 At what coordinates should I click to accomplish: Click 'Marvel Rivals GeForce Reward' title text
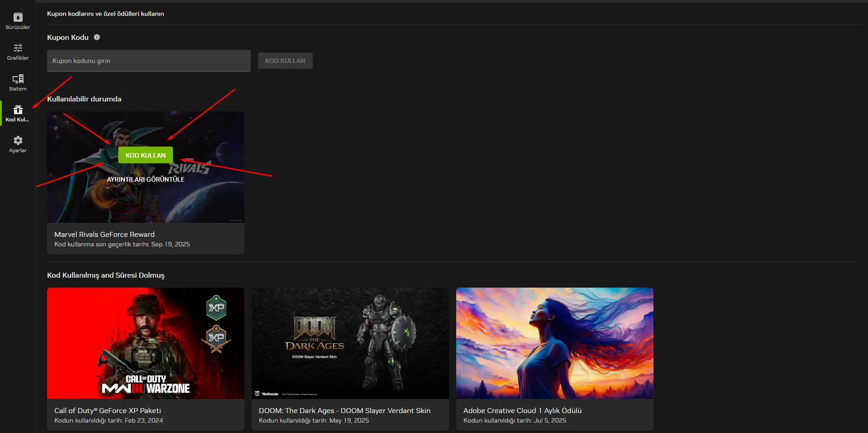105,234
